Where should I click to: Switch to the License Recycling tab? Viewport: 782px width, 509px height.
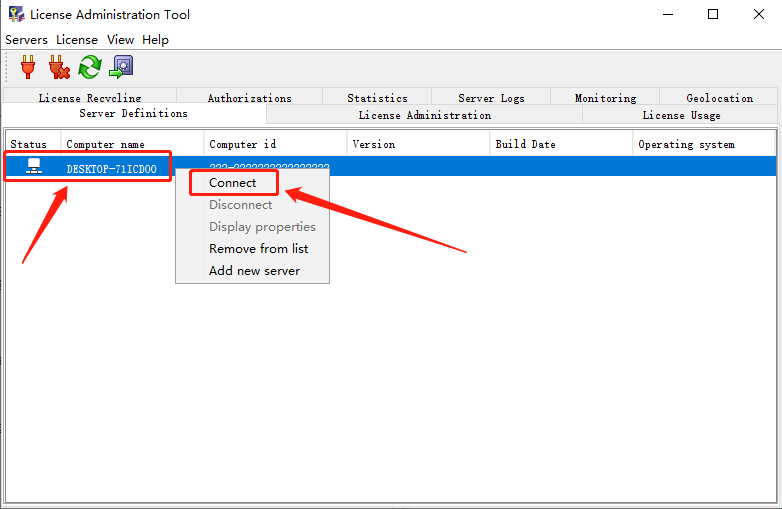point(90,98)
